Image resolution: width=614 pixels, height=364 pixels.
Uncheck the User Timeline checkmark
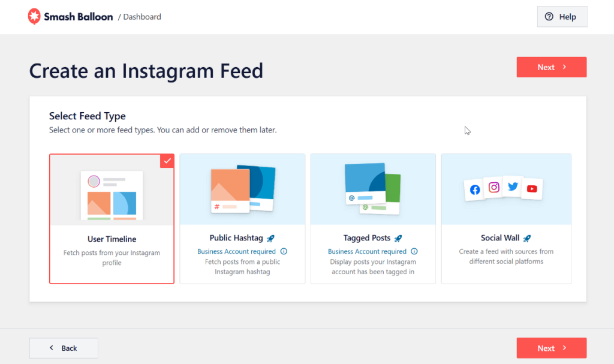point(167,161)
